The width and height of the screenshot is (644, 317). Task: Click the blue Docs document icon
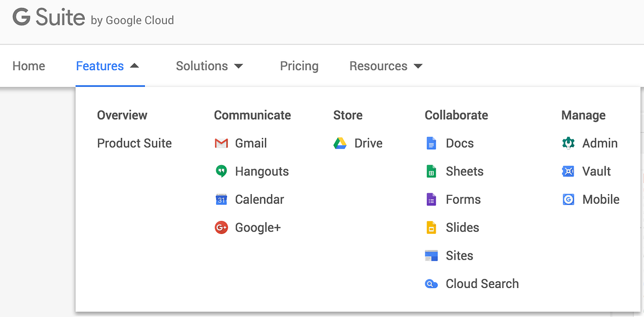coord(431,143)
